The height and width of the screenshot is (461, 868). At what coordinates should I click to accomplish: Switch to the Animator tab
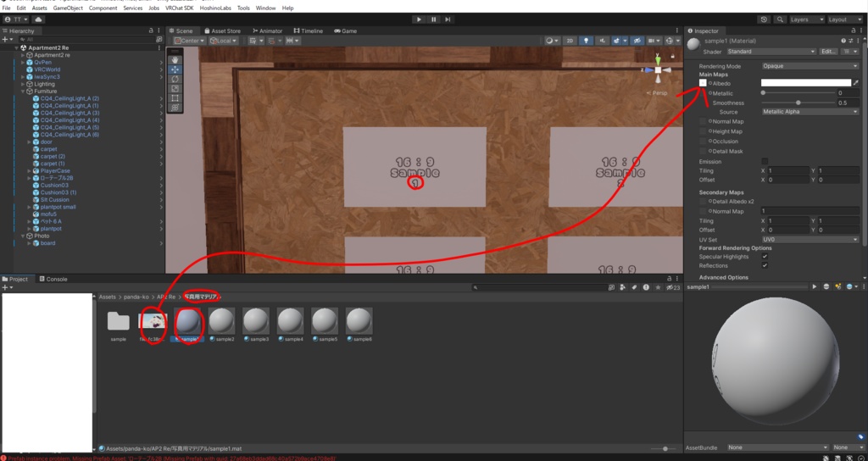pos(267,31)
